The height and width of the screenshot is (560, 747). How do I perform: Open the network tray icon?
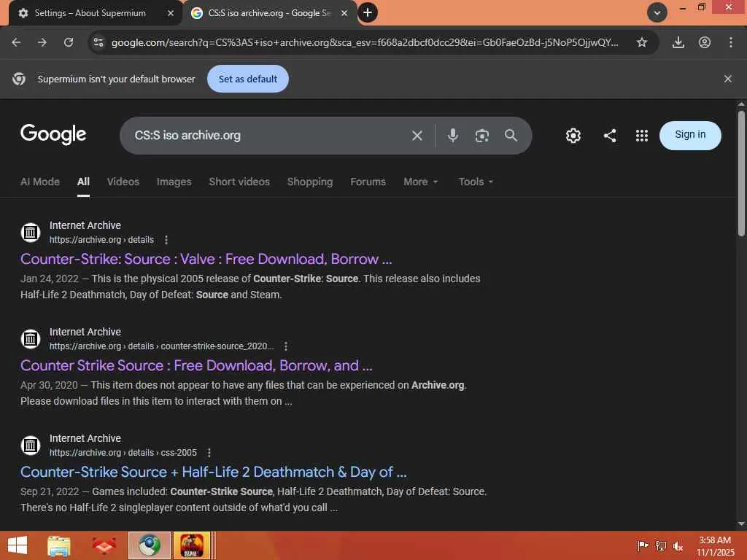[660, 545]
